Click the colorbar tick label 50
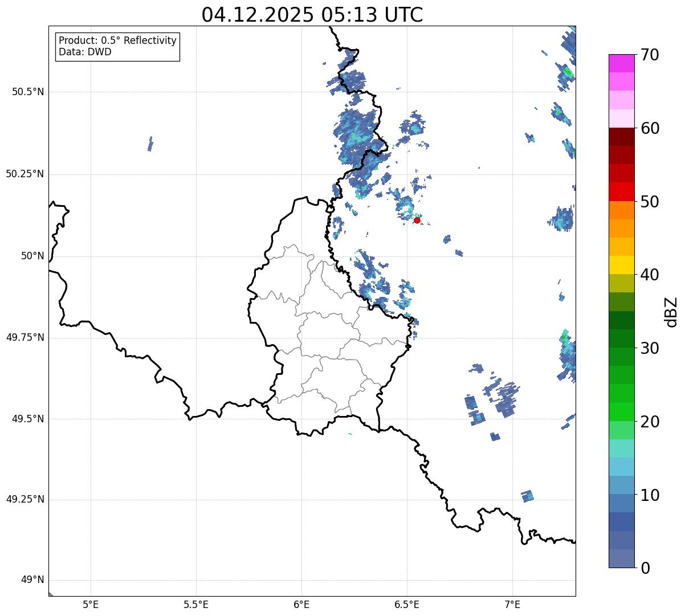The image size is (685, 616). pos(650,202)
